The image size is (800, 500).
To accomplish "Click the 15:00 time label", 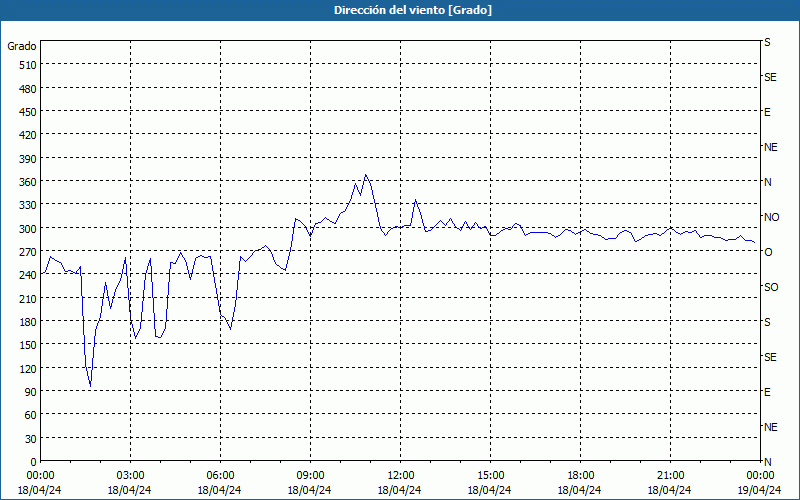I will point(490,476).
